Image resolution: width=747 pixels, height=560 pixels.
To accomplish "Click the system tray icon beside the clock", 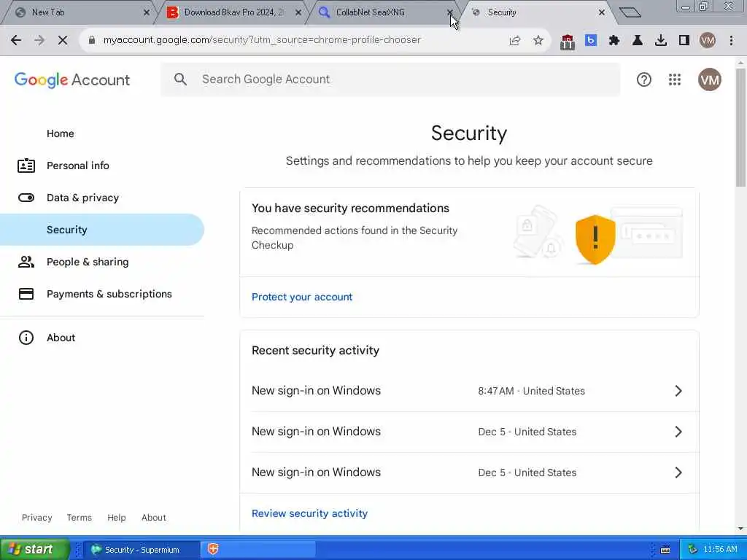I will pyautogui.click(x=692, y=550).
